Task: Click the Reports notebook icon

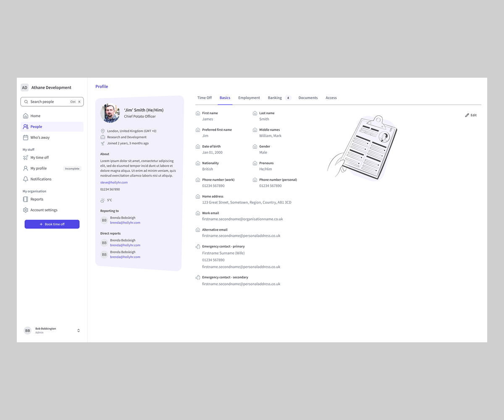Action: 26,199
